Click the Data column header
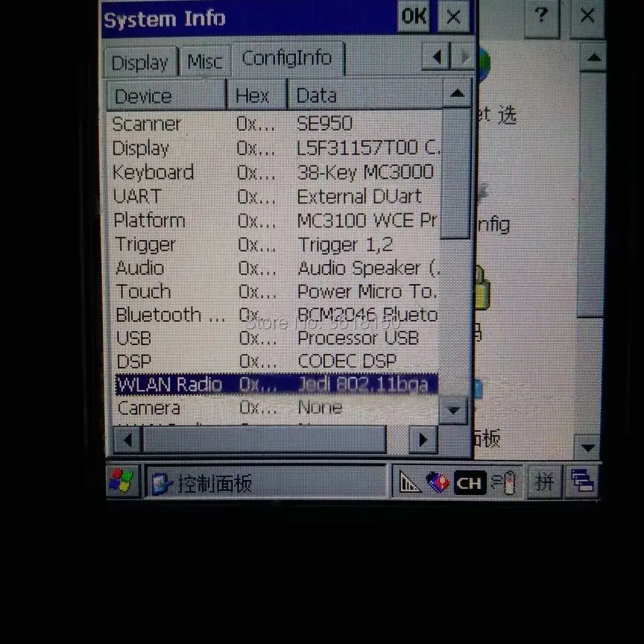Viewport: 644px width, 644px height. pos(365,95)
